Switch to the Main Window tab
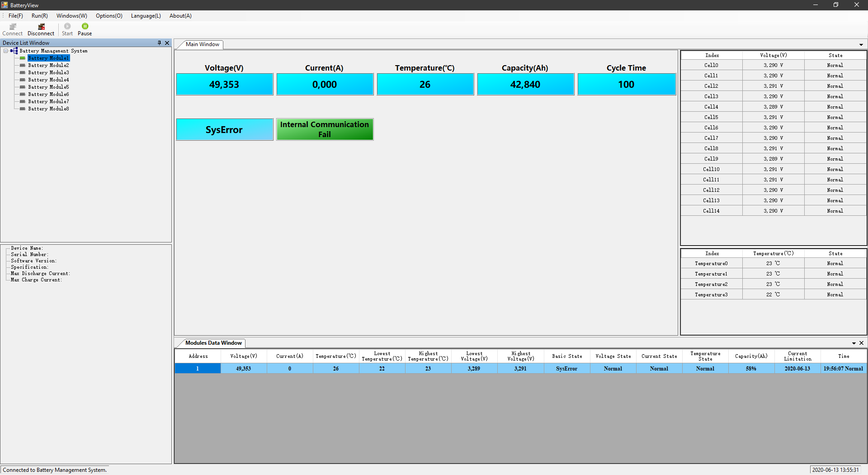Screen dimensions: 868x475 [202, 44]
